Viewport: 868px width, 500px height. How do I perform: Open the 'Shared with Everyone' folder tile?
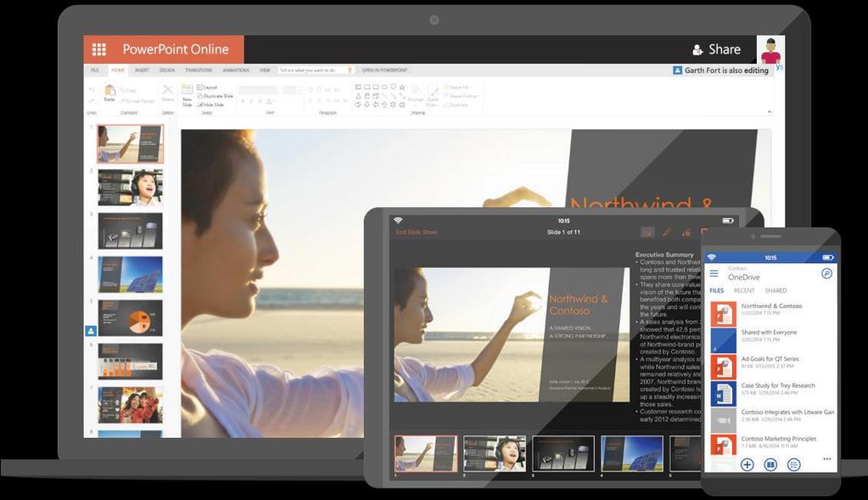point(724,340)
